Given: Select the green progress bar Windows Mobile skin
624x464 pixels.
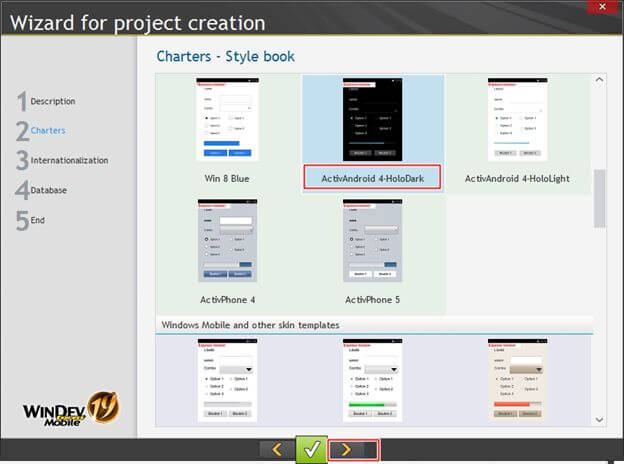Looking at the screenshot, I should coord(372,380).
